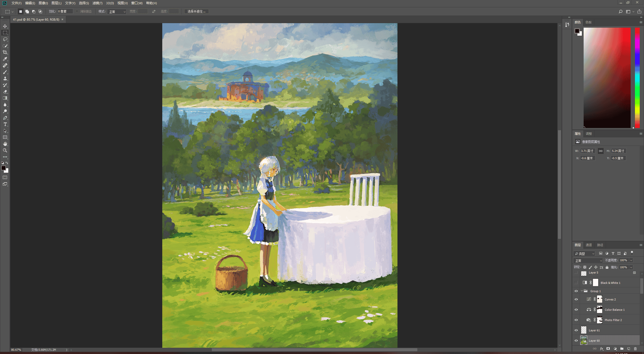Hide the Layer 61 visibility eye

[x=576, y=330]
